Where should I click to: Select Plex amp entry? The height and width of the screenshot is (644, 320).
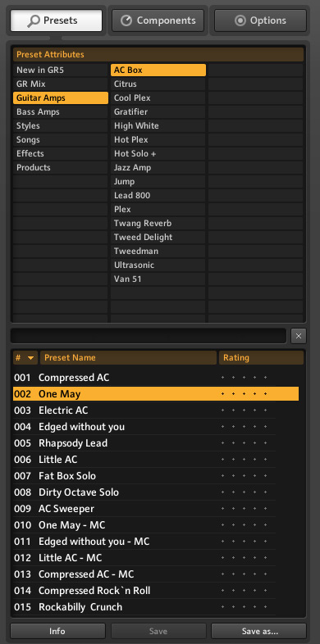(x=158, y=210)
